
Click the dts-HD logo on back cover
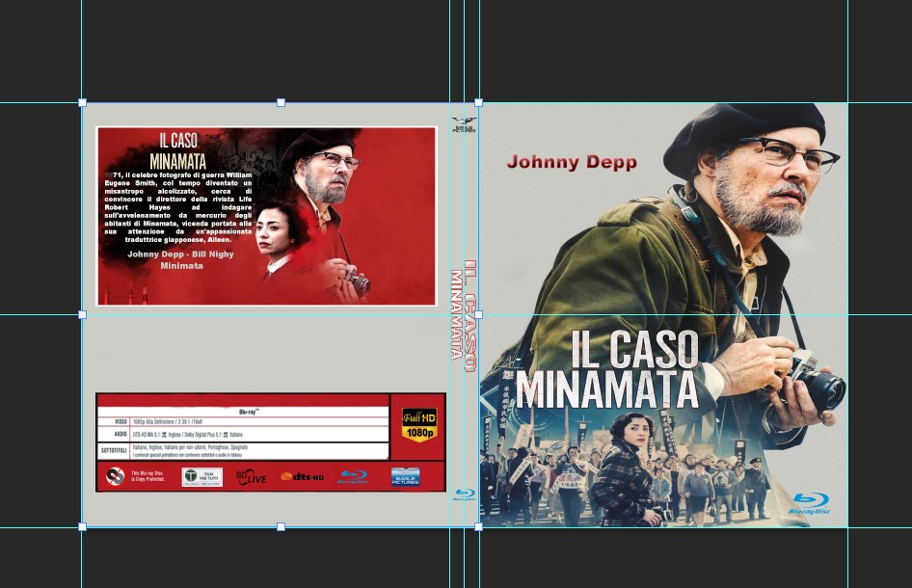tap(302, 477)
